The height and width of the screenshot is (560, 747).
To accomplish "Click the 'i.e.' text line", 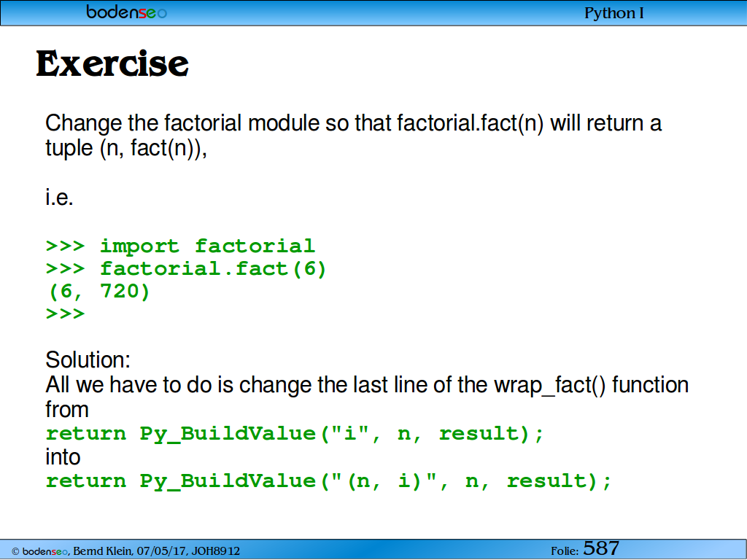I will point(60,197).
